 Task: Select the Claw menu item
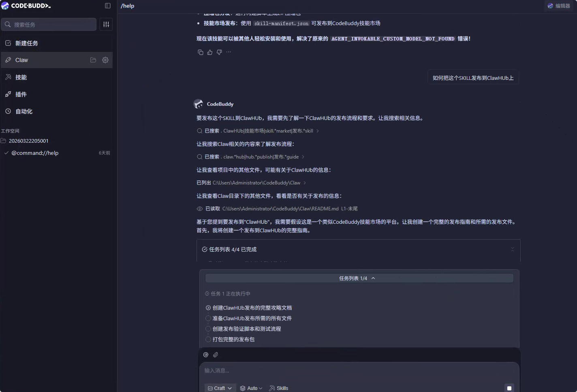click(56, 60)
